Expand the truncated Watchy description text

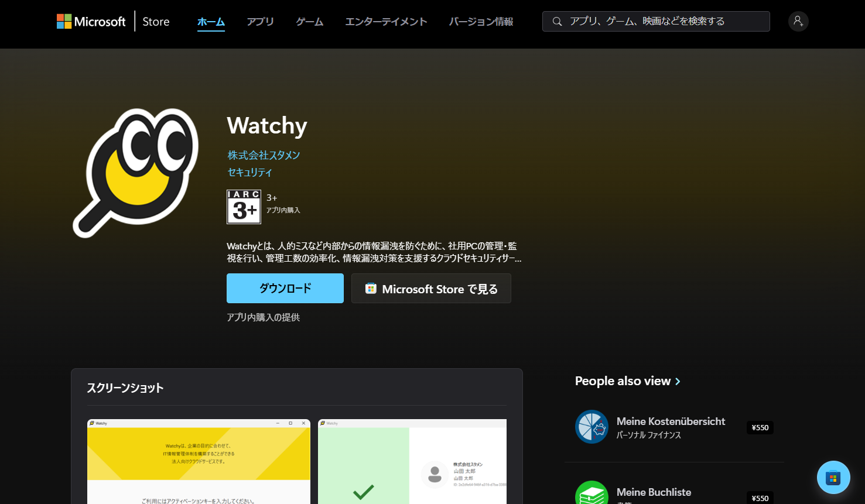pos(374,252)
